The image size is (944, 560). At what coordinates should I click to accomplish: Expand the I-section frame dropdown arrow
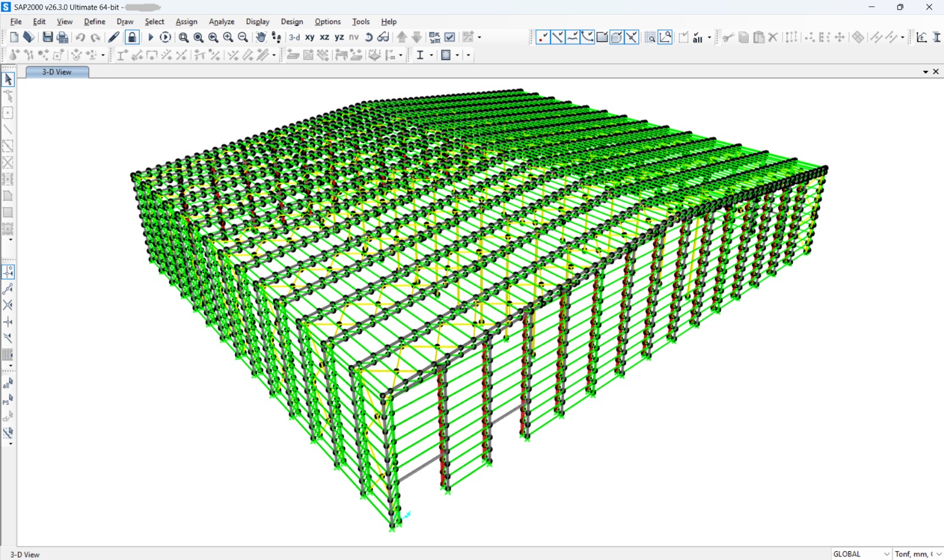(431, 55)
